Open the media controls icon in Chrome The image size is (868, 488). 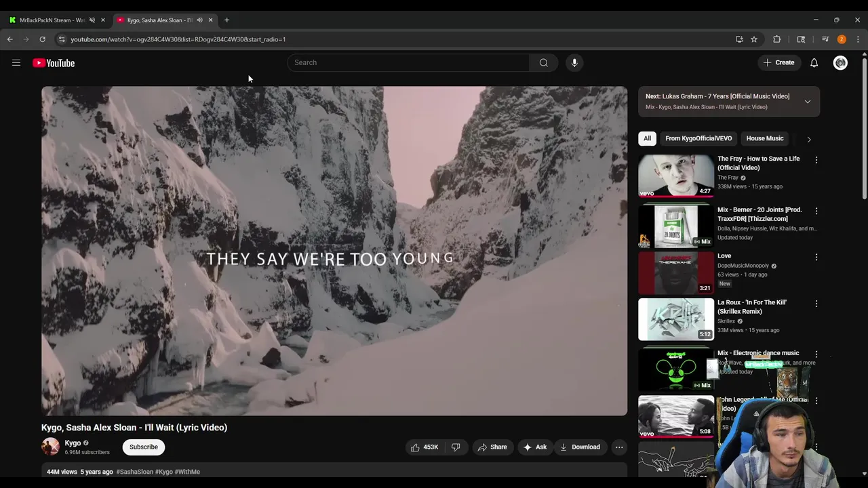point(825,39)
